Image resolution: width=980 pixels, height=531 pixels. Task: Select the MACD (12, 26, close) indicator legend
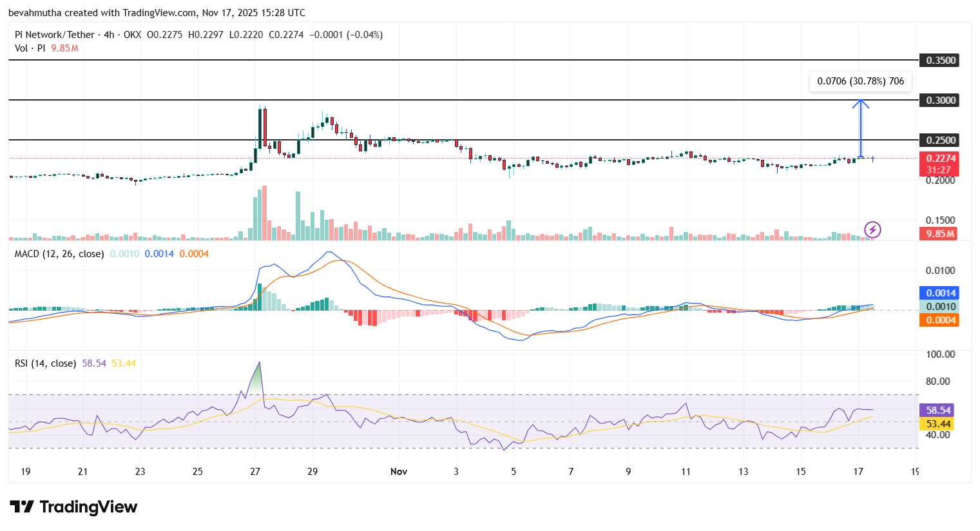pyautogui.click(x=58, y=254)
